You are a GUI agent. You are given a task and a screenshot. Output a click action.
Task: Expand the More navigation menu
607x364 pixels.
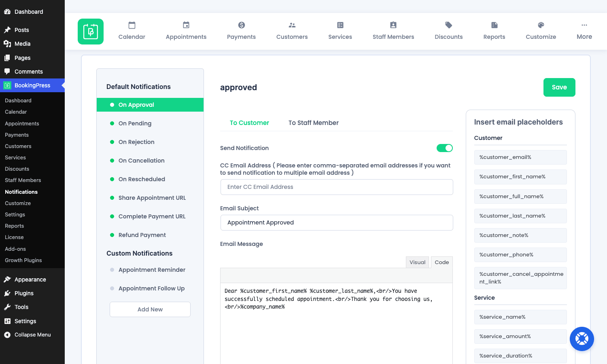tap(584, 31)
